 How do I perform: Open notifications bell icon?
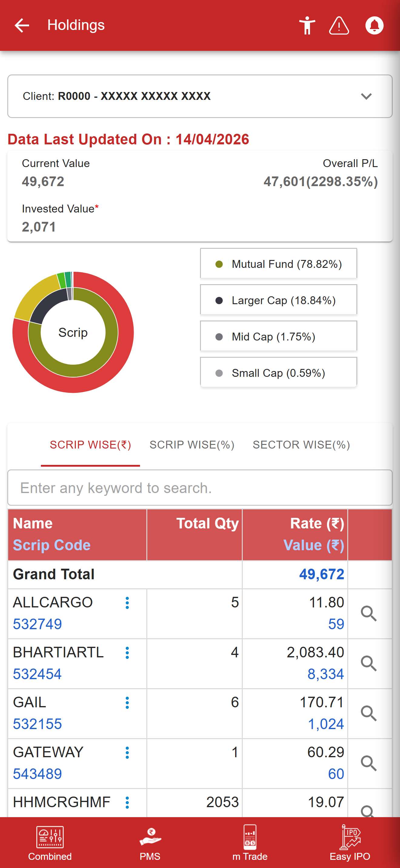(x=374, y=26)
